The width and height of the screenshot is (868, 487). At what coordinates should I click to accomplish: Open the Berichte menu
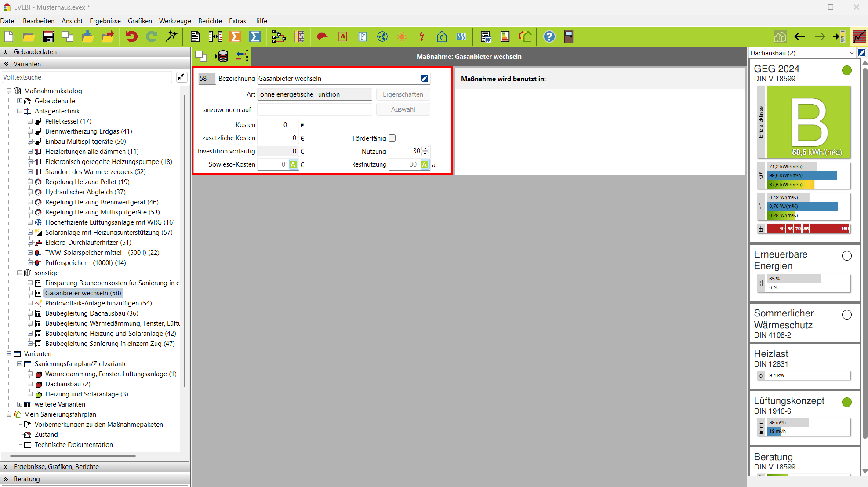click(x=210, y=21)
